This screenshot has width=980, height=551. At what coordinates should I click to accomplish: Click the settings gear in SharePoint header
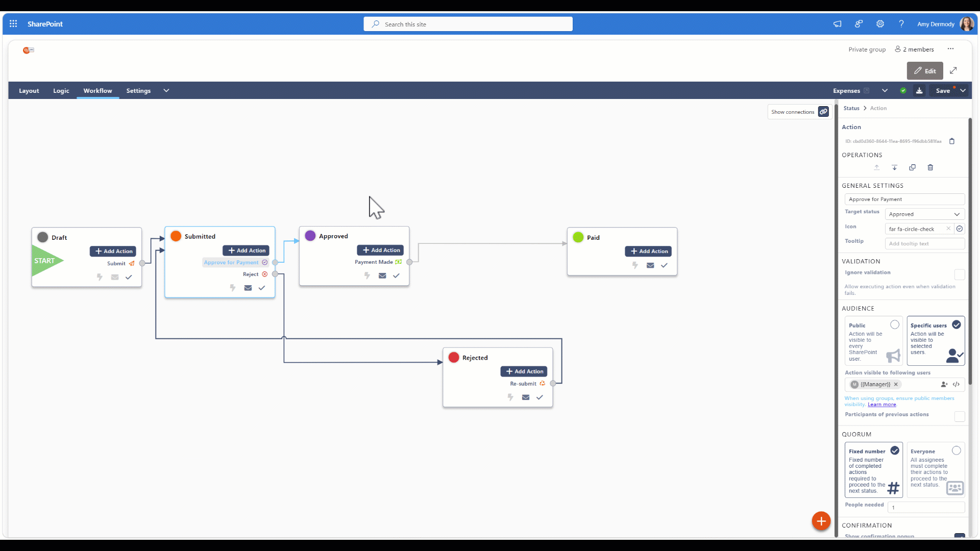[880, 24]
